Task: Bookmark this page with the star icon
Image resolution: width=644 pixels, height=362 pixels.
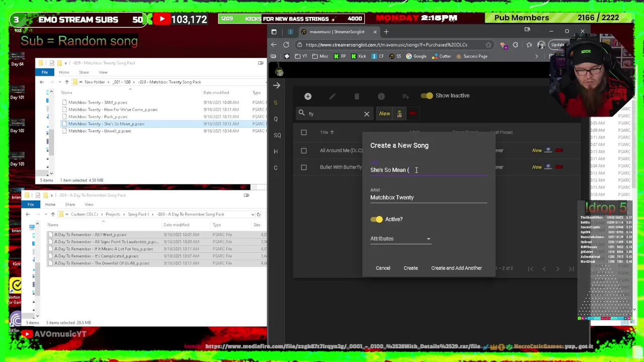Action: [x=488, y=45]
